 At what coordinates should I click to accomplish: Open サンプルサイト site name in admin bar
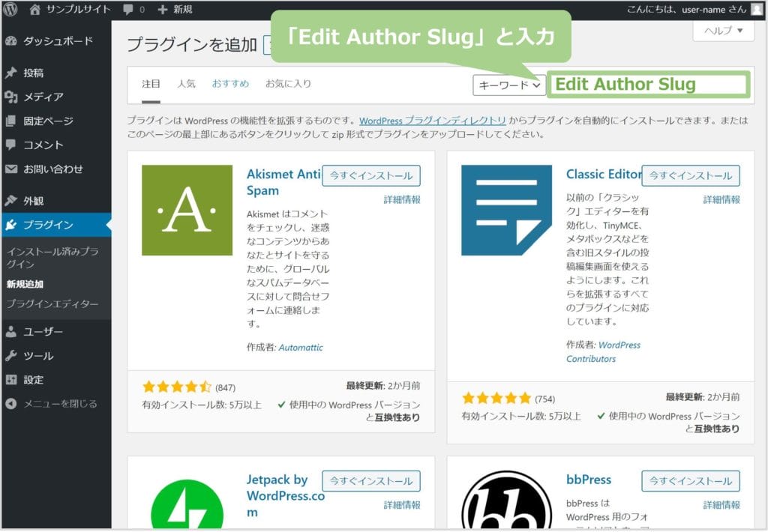(78, 9)
